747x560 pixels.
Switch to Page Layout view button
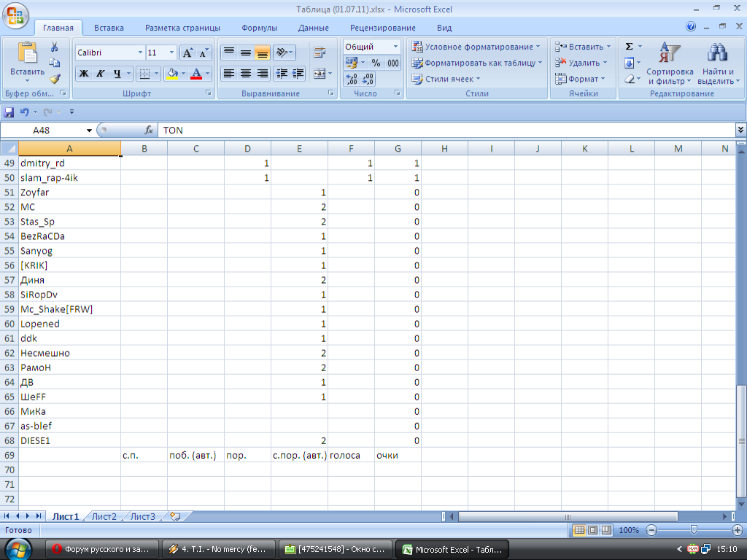[x=592, y=530]
